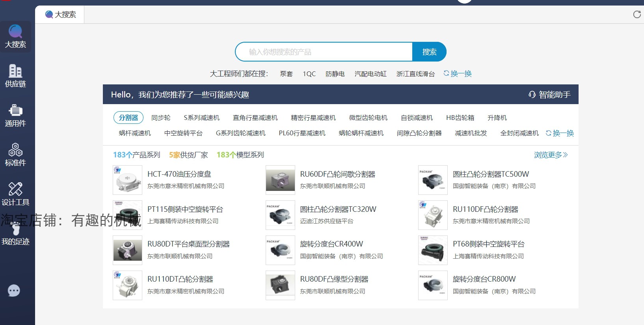Select the 微型齿轮电机 category tag
This screenshot has height=325, width=644.
click(368, 118)
